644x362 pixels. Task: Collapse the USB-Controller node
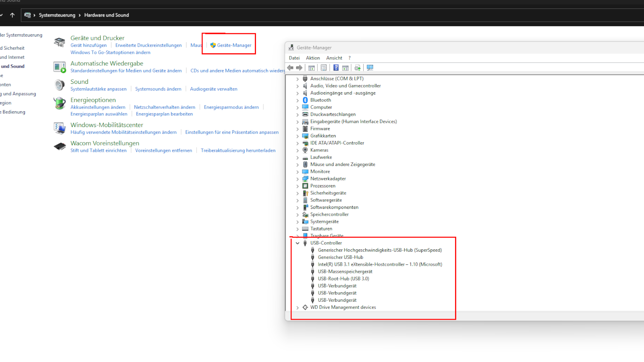click(x=298, y=243)
